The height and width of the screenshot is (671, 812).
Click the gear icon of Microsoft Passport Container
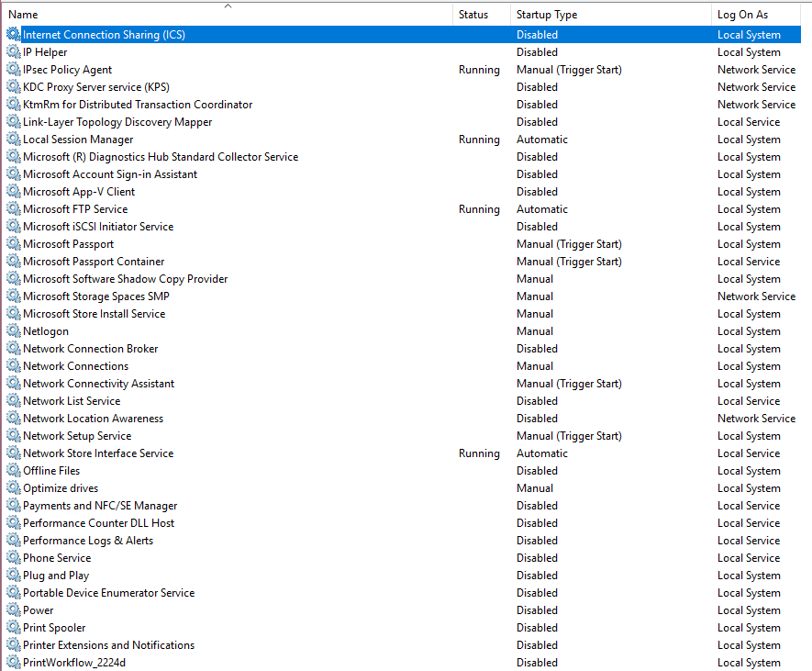tap(14, 261)
